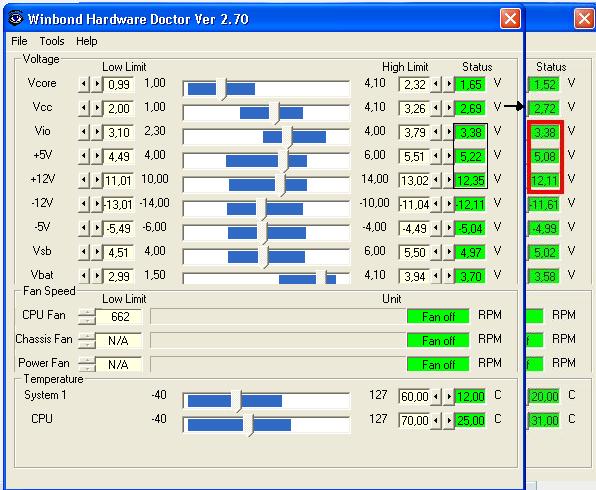This screenshot has height=490, width=596.
Task: Click the CPU temperature limit field 70,00
Action: 414,420
